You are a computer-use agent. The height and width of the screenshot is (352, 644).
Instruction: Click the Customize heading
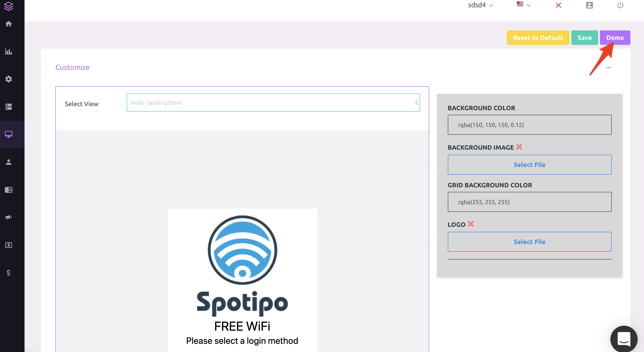[x=72, y=67]
